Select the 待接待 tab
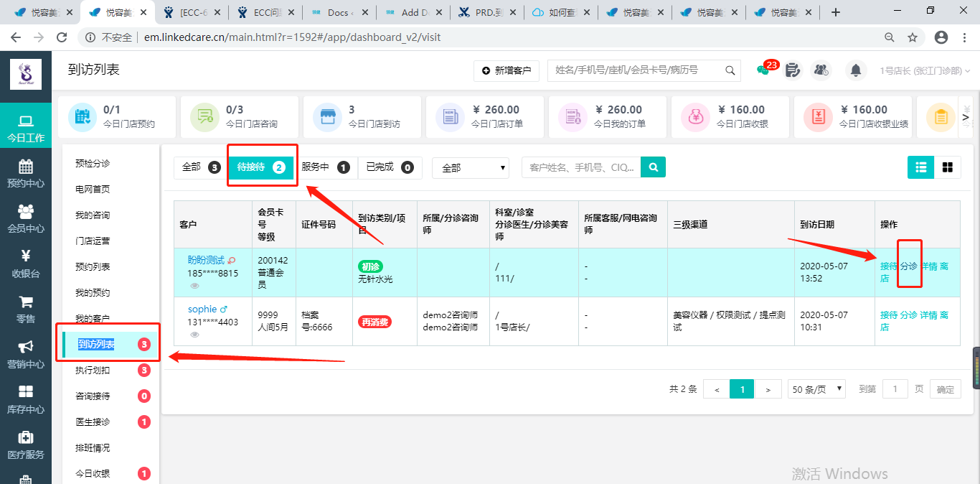Viewport: 980px width, 484px height. (x=261, y=167)
